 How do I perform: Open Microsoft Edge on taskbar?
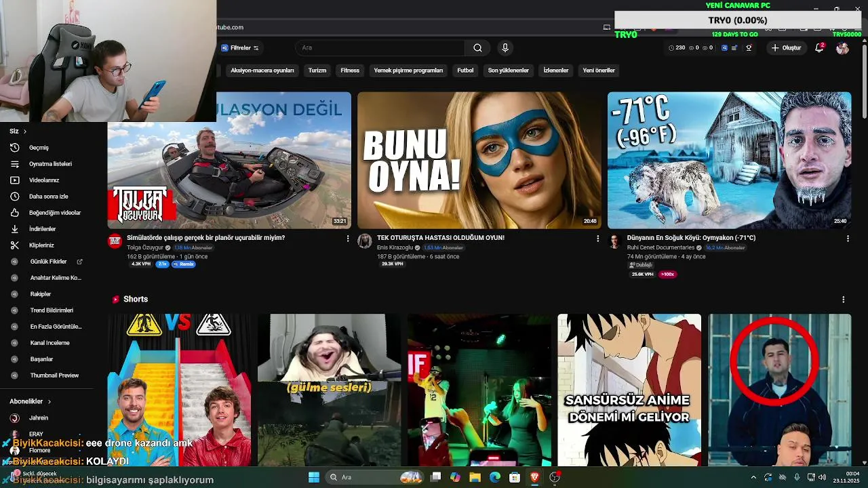click(x=495, y=477)
